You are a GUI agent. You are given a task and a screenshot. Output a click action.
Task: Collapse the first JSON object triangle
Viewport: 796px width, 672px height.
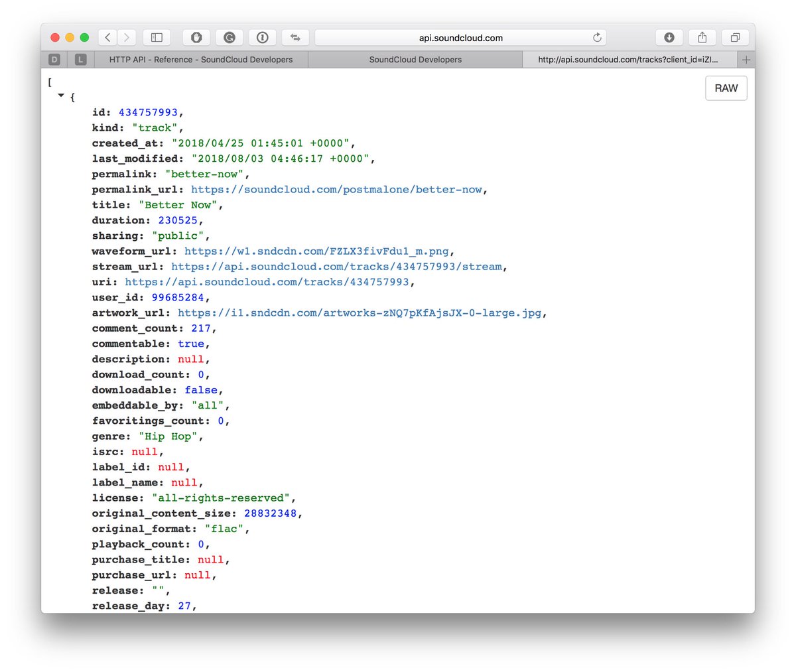pyautogui.click(x=61, y=96)
